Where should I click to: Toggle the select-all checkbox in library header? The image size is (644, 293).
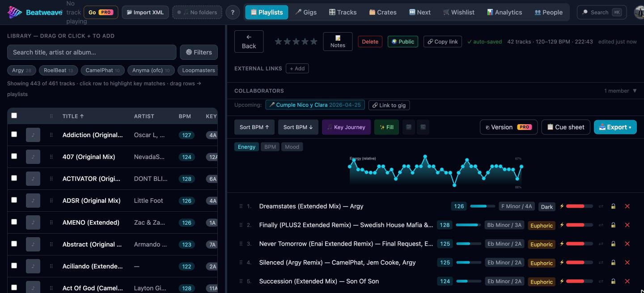pos(14,116)
